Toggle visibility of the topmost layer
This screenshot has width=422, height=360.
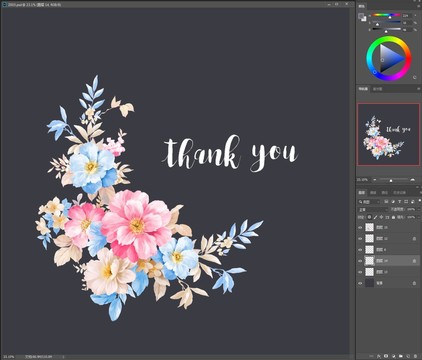click(360, 227)
